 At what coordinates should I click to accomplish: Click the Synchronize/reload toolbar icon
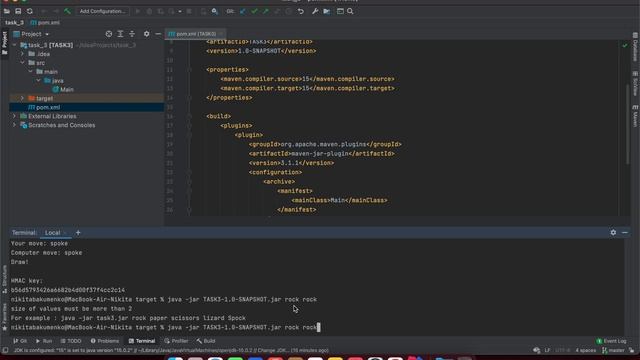pyautogui.click(x=30, y=11)
